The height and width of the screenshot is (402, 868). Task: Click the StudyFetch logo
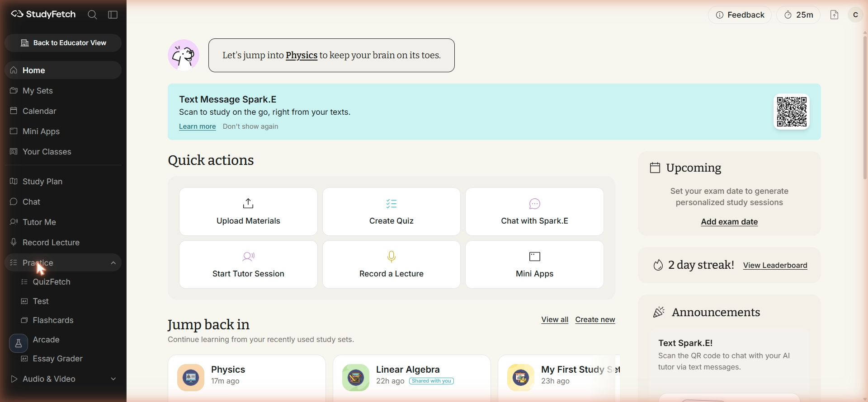tap(43, 14)
